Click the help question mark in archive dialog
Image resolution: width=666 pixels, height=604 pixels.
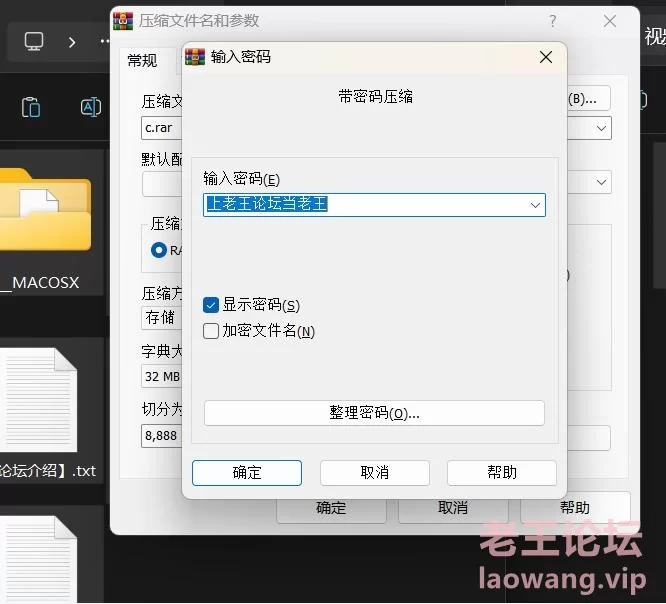click(x=552, y=21)
